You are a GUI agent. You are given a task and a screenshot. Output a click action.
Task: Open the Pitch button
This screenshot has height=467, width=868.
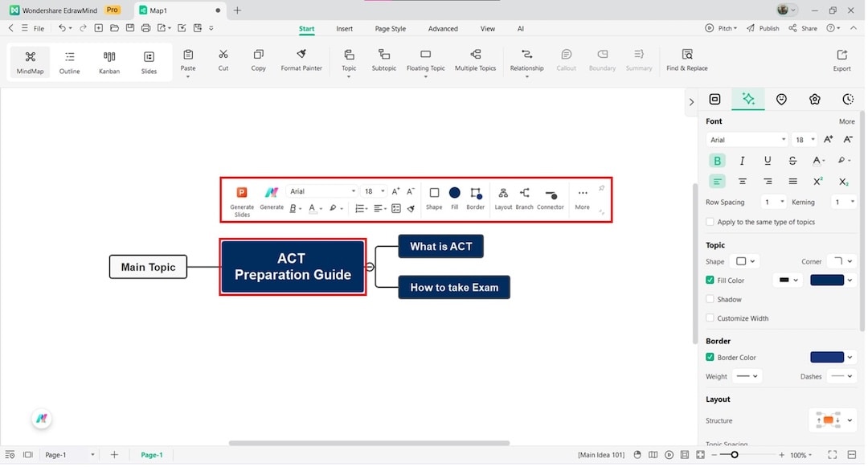721,28
